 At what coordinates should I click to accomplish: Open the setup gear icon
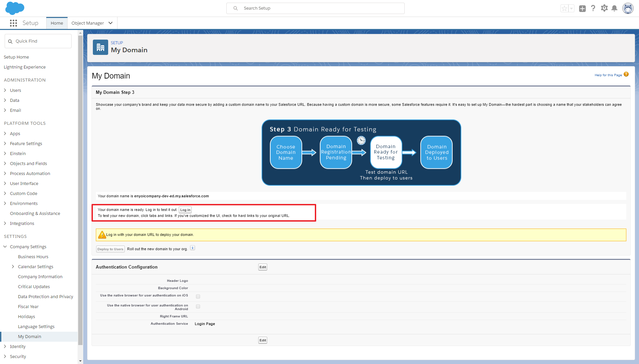(604, 8)
